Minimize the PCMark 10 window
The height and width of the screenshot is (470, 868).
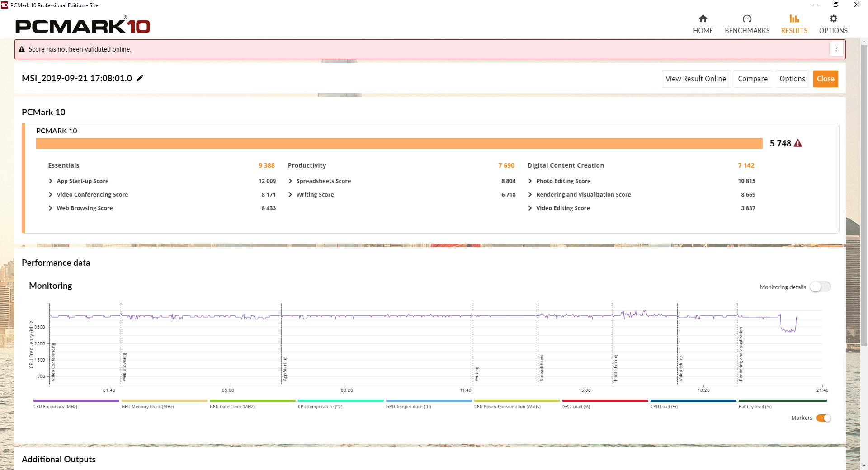(816, 5)
